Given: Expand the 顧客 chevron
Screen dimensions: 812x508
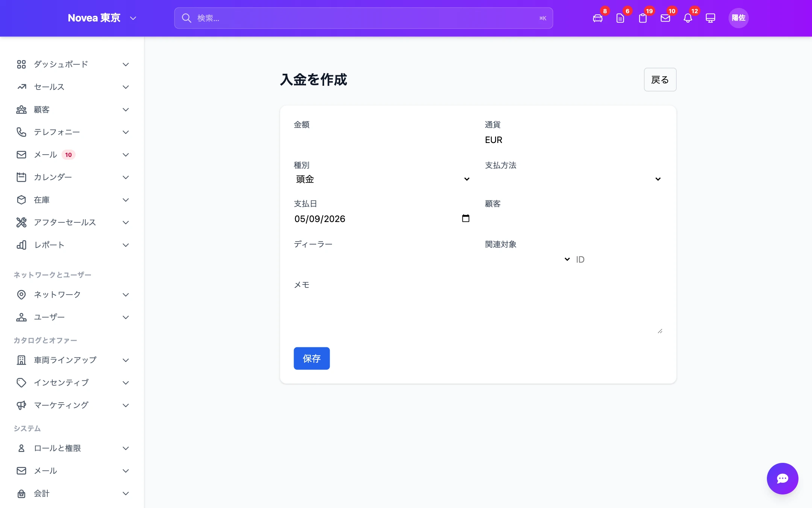Looking at the screenshot, I should click(x=126, y=110).
